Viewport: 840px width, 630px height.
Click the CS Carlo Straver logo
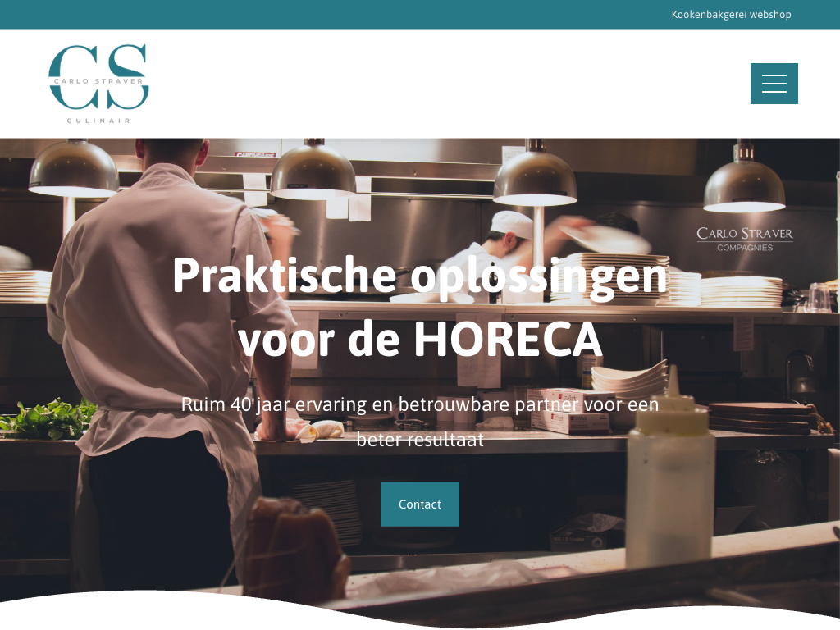(x=98, y=84)
